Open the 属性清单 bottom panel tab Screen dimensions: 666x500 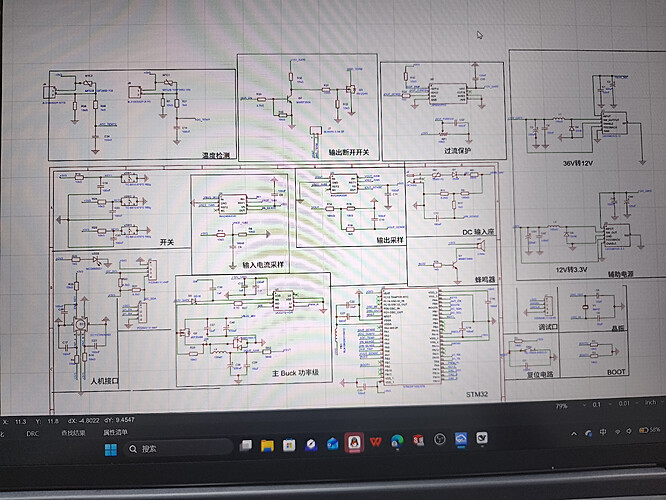coord(115,432)
